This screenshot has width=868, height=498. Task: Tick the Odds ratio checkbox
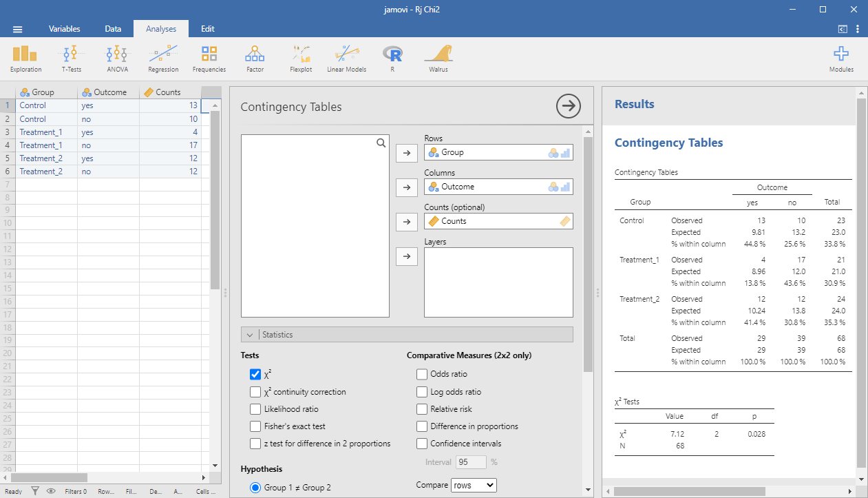(x=422, y=375)
